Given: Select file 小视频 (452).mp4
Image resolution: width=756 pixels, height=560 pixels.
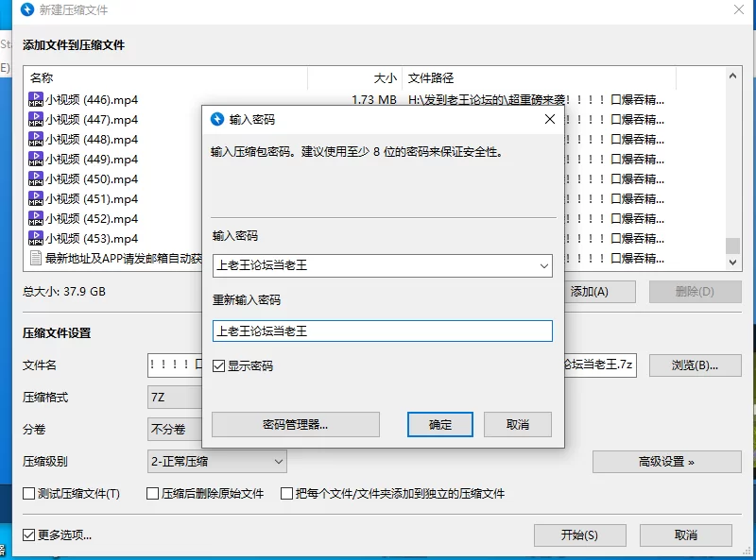Looking at the screenshot, I should tap(92, 219).
